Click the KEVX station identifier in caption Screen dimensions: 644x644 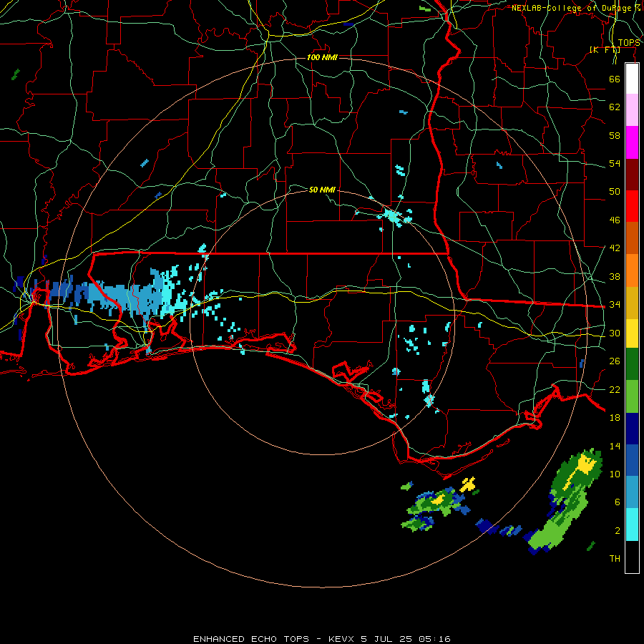pos(341,639)
